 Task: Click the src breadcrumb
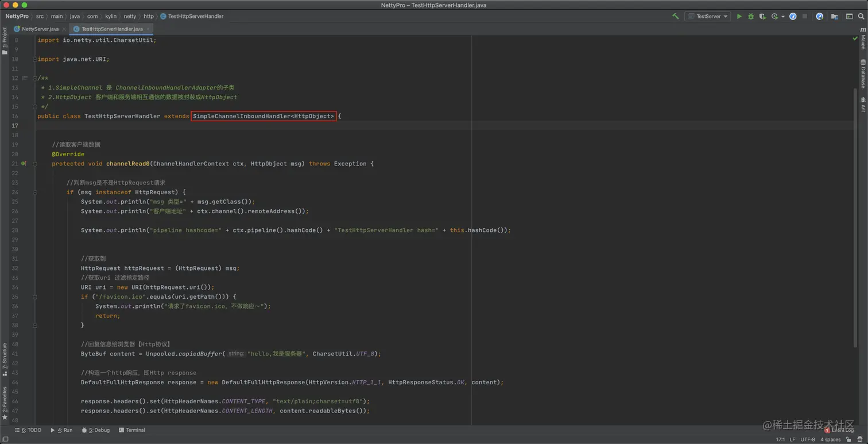(x=40, y=16)
